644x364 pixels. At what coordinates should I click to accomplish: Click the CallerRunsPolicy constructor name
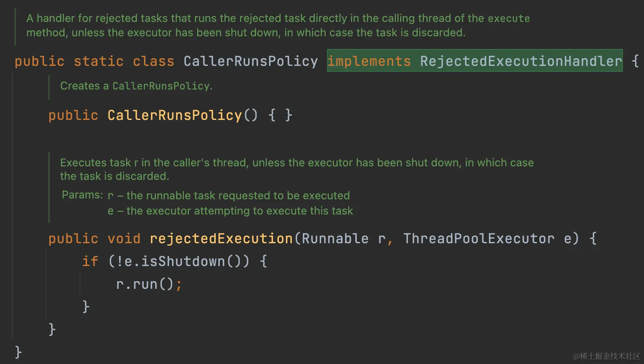coord(175,115)
